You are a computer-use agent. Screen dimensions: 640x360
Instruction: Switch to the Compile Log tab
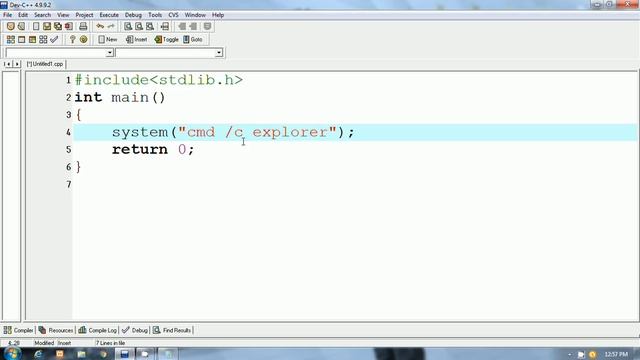98,330
